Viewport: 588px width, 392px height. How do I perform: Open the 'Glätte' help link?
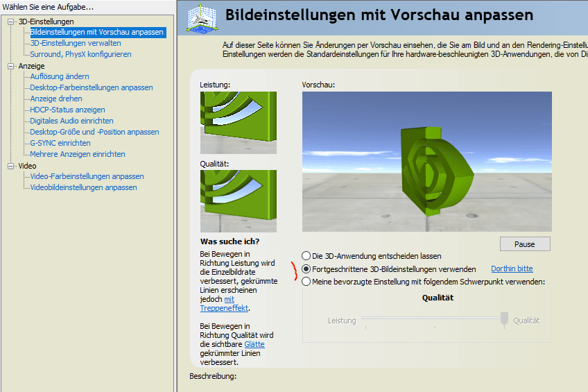point(254,344)
